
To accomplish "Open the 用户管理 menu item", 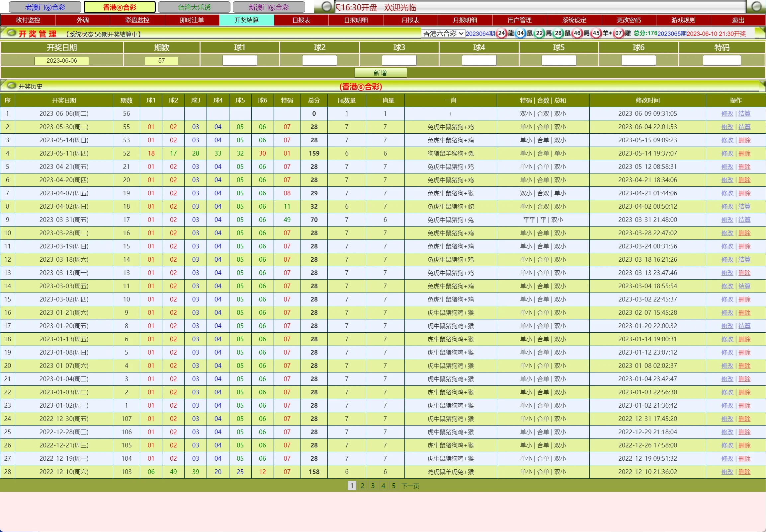I will (519, 20).
